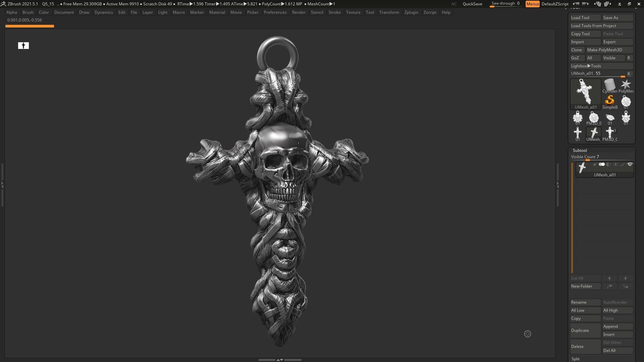Adjust the Visible Count slider
The height and width of the screenshot is (362, 644).
602,157
